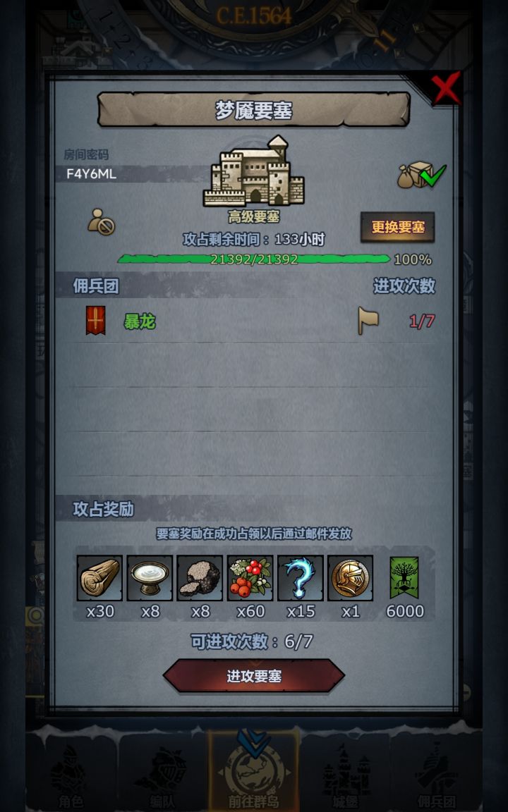Tap the black truffle reward icon
Image resolution: width=508 pixels, height=812 pixels.
(x=200, y=578)
